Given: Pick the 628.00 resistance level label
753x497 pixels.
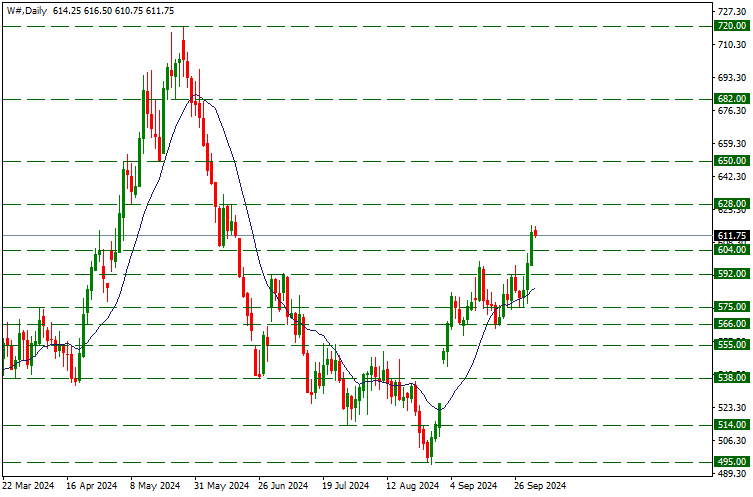Looking at the screenshot, I should pyautogui.click(x=732, y=203).
